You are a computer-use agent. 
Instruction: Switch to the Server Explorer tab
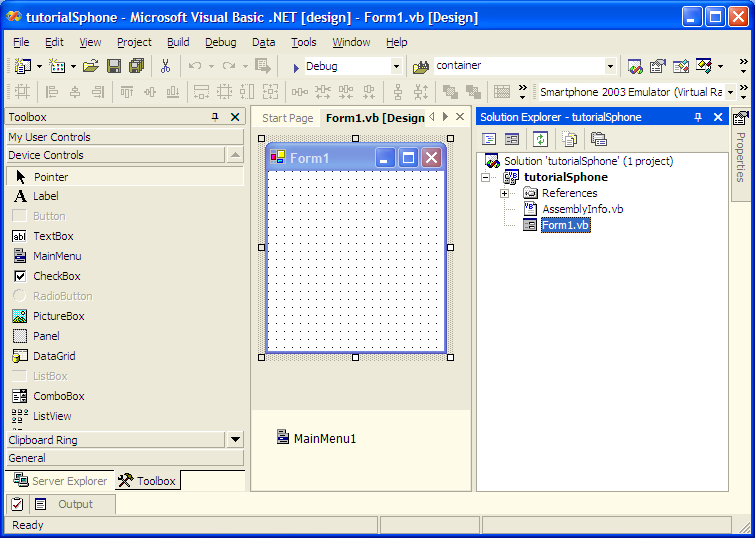[61, 481]
